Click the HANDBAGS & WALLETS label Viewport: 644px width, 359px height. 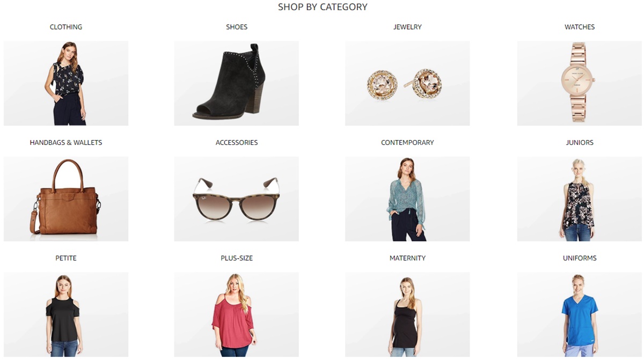(66, 143)
